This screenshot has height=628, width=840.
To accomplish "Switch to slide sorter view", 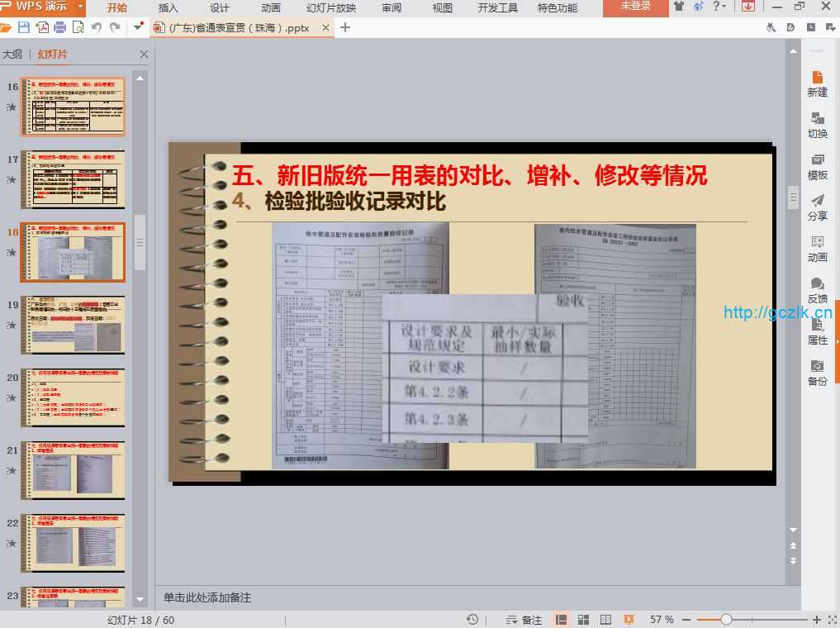I will [583, 620].
